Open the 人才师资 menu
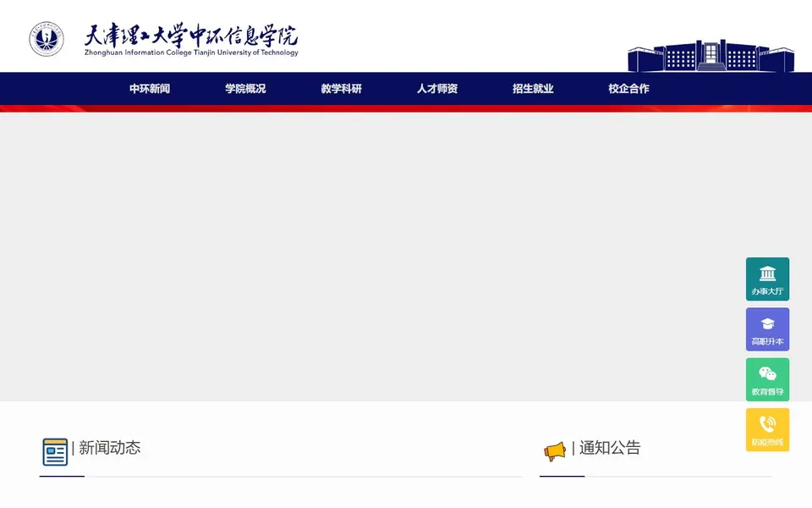 437,89
